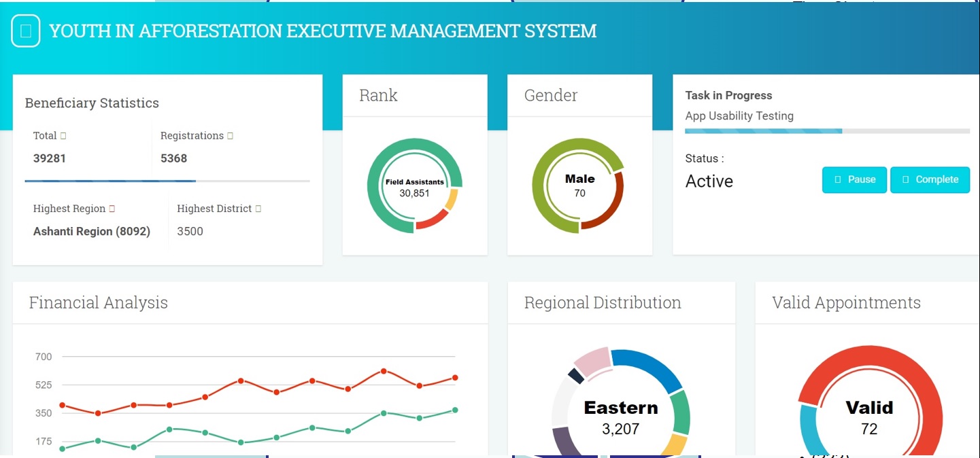Click the icon beside Highest District
Screen dimensions: 980x458
point(258,209)
